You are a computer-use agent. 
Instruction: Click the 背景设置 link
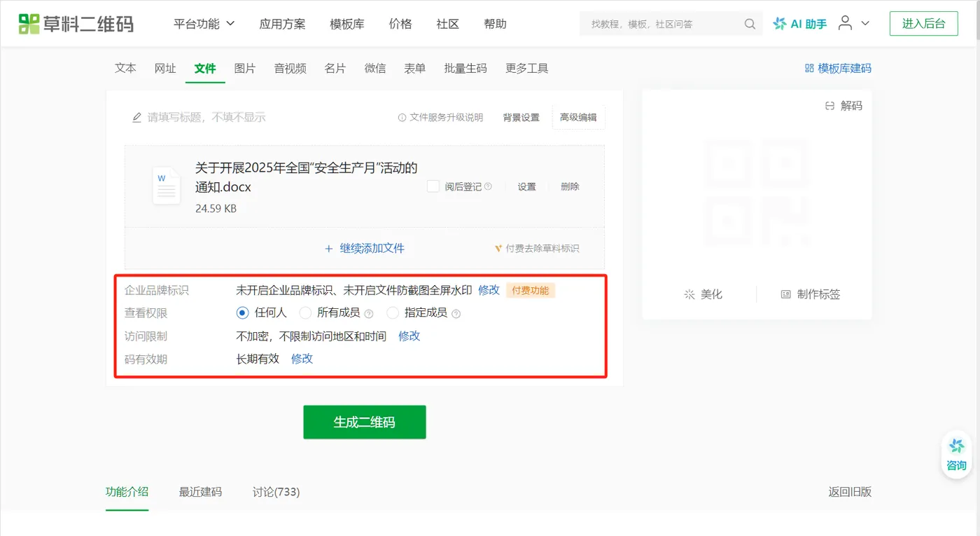521,118
